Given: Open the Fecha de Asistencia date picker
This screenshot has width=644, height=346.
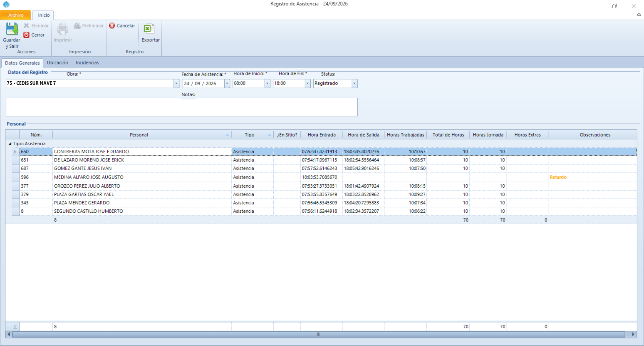Looking at the screenshot, I should pyautogui.click(x=227, y=83).
